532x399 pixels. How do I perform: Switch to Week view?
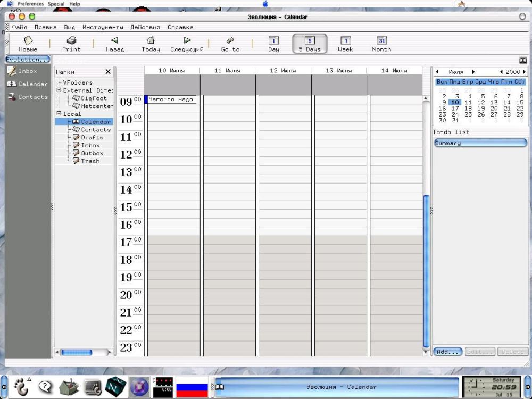345,44
